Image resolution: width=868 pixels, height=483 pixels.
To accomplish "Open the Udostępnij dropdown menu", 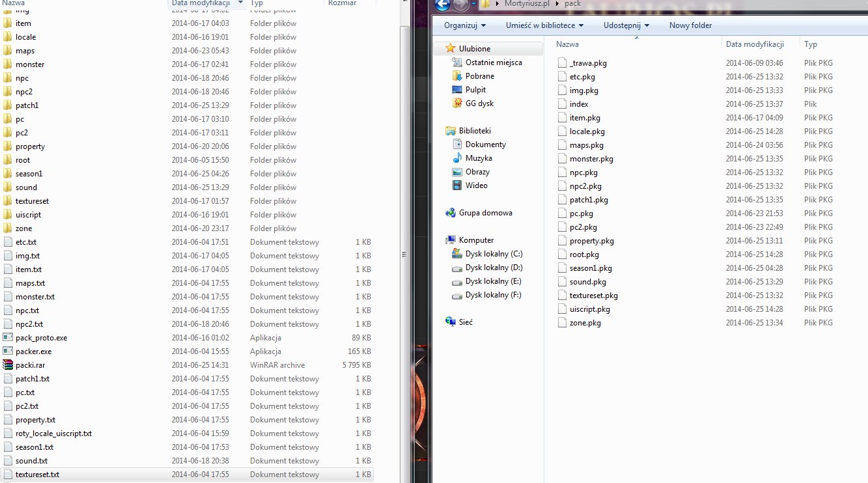I will click(626, 25).
